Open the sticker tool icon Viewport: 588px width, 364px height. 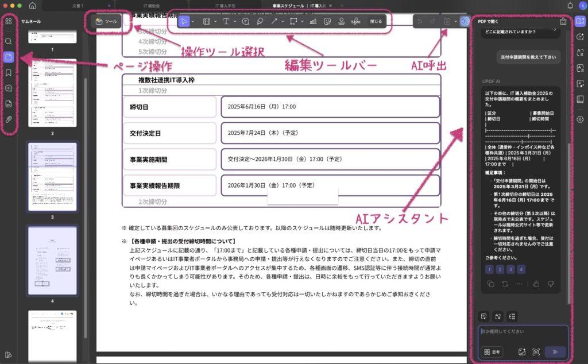coord(327,21)
